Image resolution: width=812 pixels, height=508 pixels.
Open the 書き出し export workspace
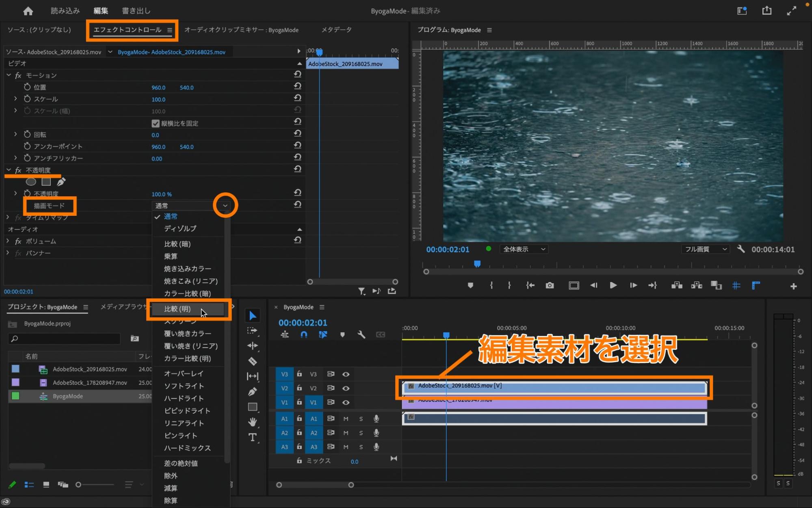pyautogui.click(x=136, y=11)
